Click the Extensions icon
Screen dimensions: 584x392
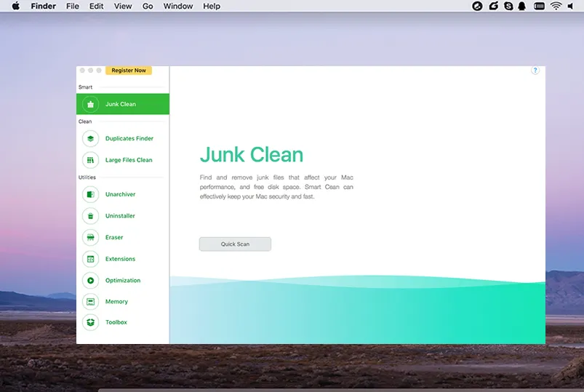pos(90,259)
